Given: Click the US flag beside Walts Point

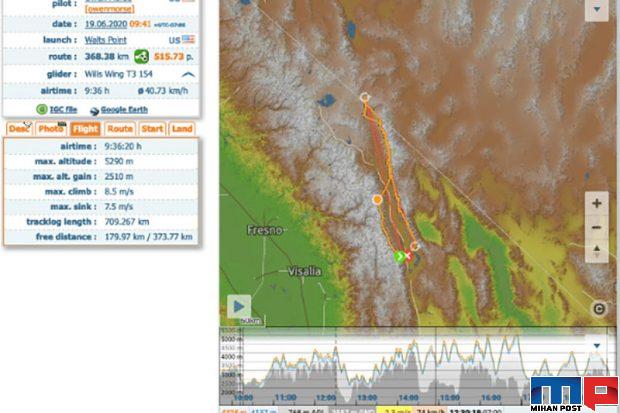Looking at the screenshot, I should pos(188,39).
